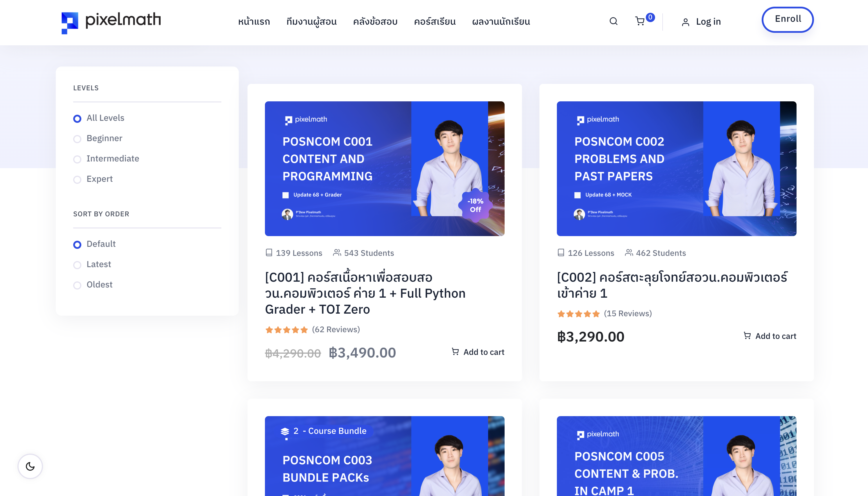Sort courses by Latest

(92, 264)
